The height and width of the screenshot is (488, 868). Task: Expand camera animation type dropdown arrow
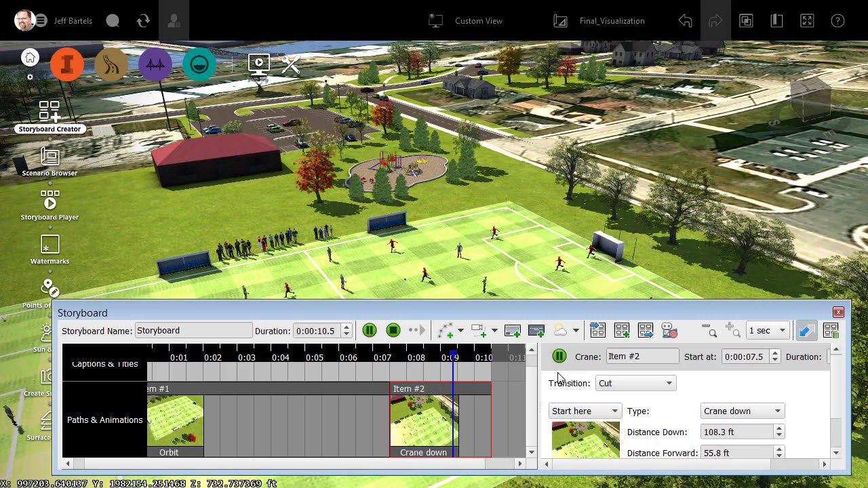[494, 331]
